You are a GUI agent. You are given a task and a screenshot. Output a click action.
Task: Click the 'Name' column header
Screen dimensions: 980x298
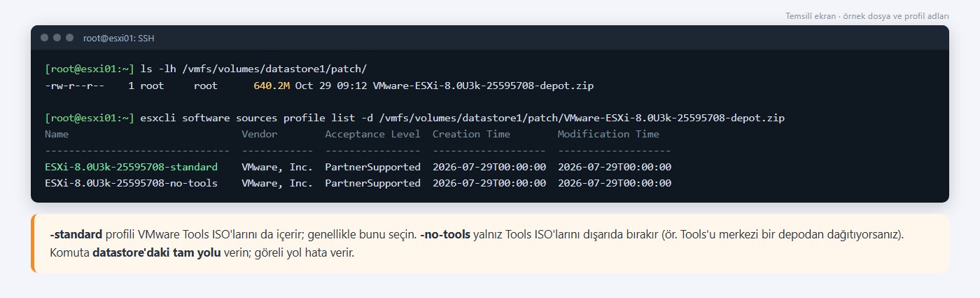pos(57,134)
